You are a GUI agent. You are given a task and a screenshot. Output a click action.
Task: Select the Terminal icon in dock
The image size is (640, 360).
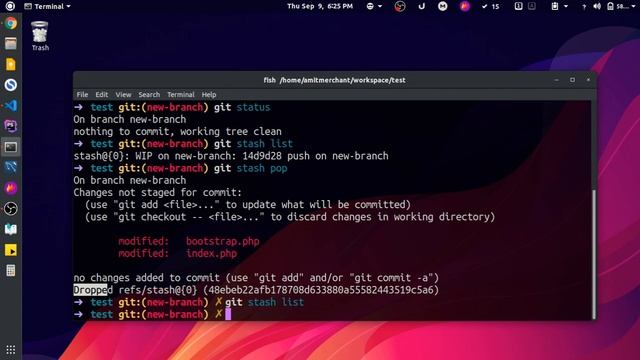click(x=11, y=147)
